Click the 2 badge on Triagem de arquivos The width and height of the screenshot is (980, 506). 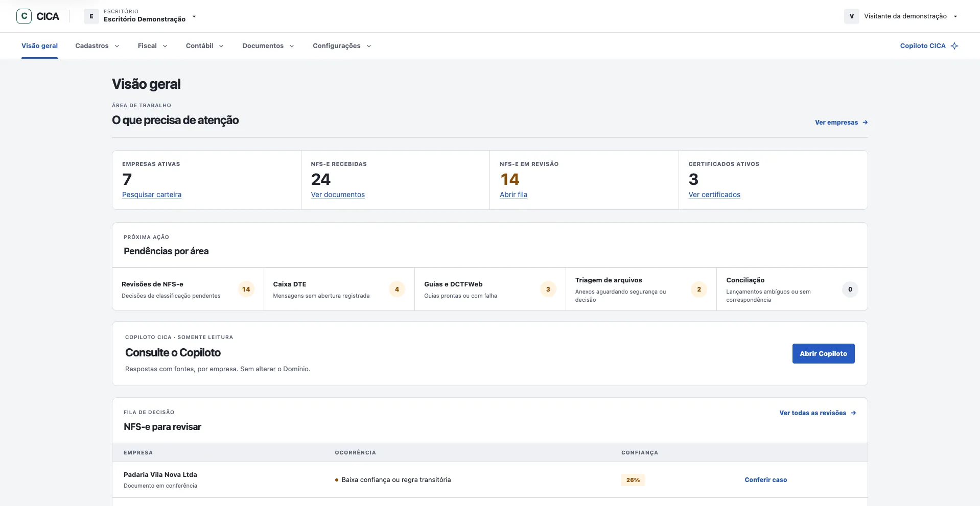[x=699, y=290]
